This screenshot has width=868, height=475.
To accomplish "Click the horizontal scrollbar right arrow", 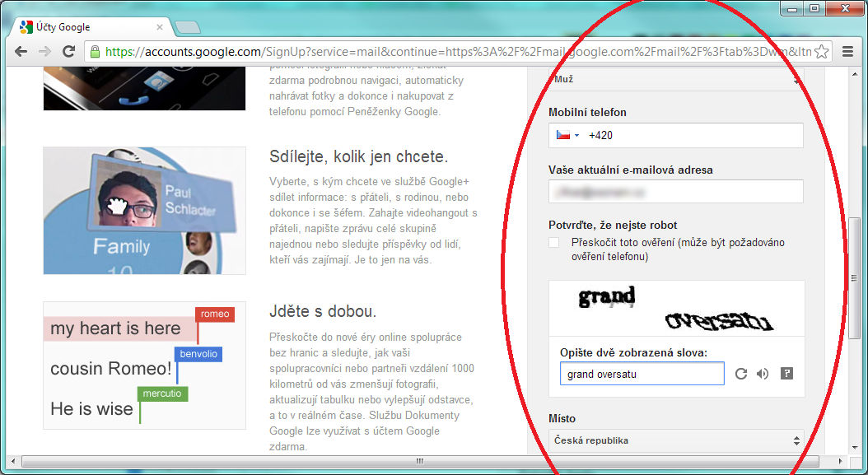I will (840, 461).
